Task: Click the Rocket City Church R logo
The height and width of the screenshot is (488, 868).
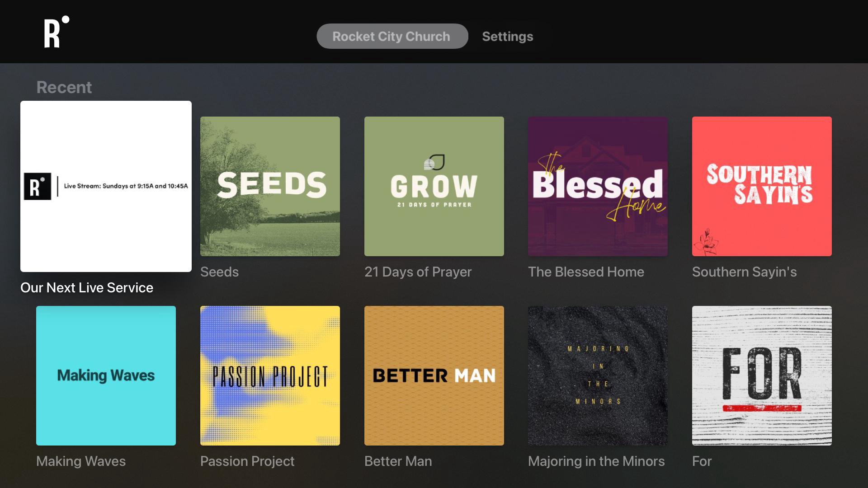Action: 56,32
